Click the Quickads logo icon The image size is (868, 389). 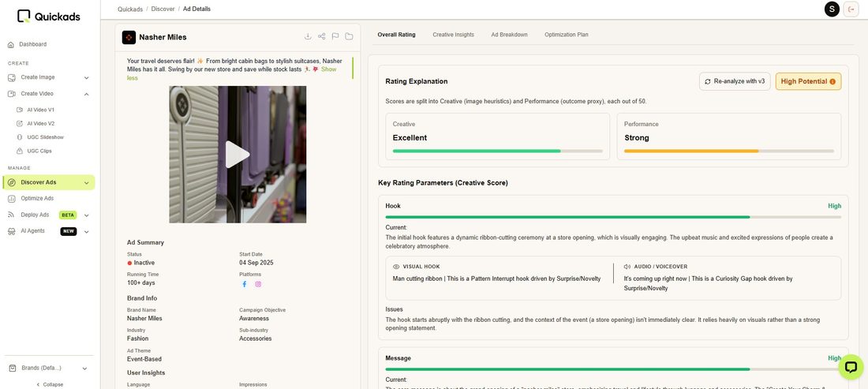coord(23,16)
